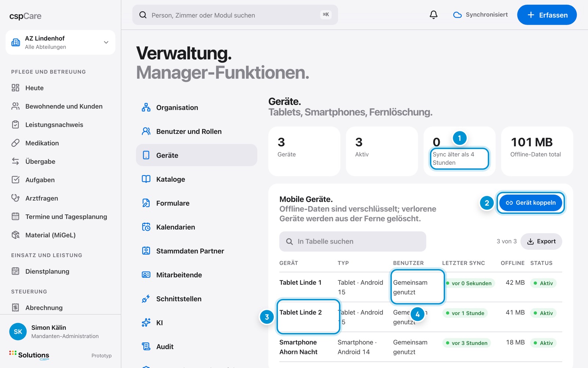This screenshot has height=368, width=588.
Task: Focus the In Tabelle suchen field
Action: tap(353, 241)
